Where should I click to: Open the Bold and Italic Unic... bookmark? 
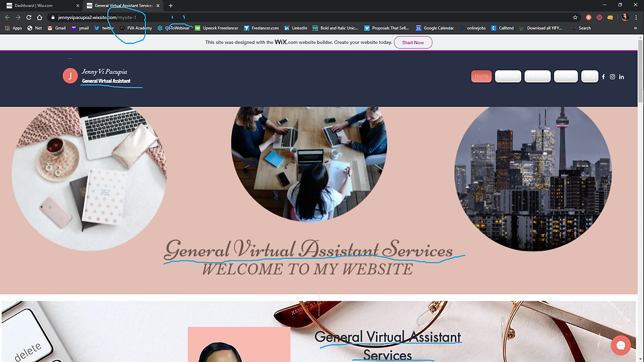335,28
